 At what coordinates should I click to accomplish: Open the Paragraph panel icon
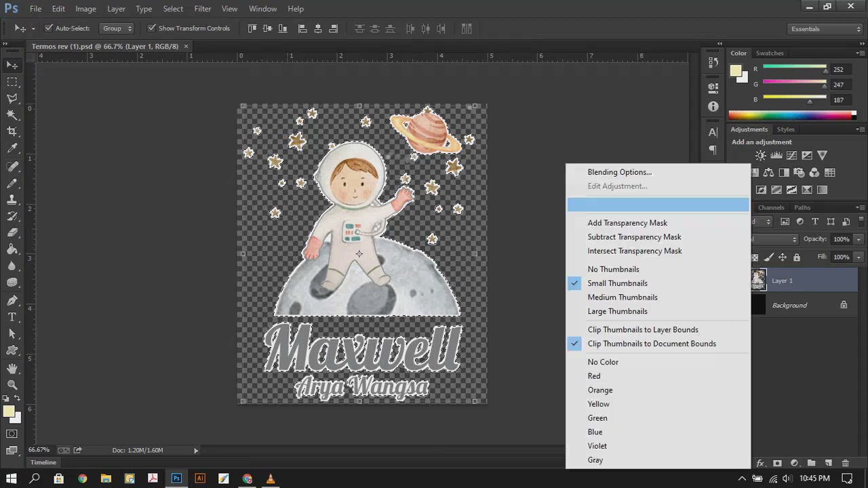(x=713, y=150)
